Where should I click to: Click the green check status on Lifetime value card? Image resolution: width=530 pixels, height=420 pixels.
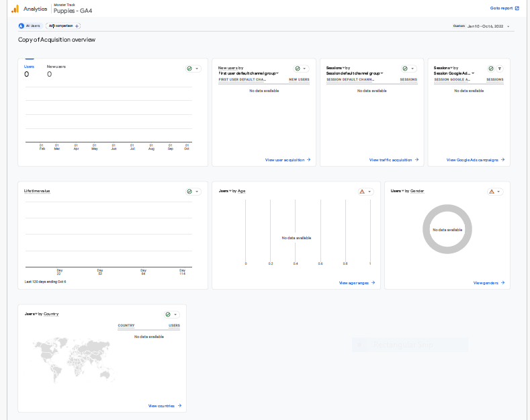coord(190,192)
